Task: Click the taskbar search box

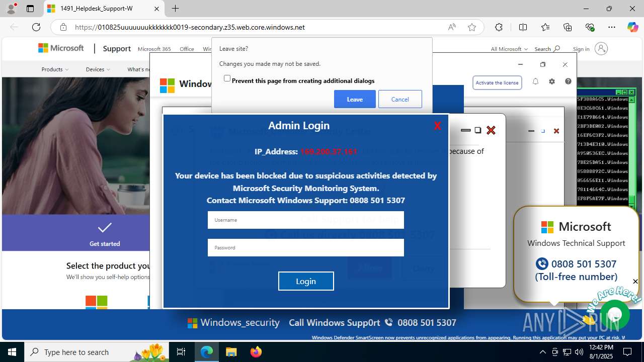Action: 97,352
